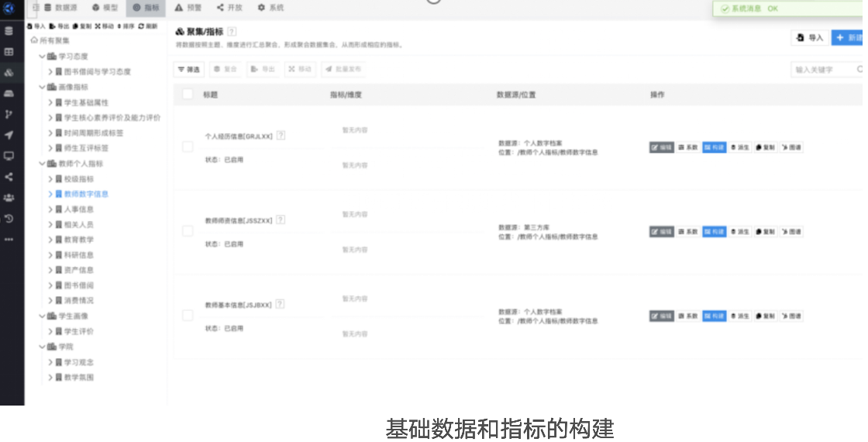Select the 指标 top menu tab
The image size is (868, 442).
[x=146, y=8]
